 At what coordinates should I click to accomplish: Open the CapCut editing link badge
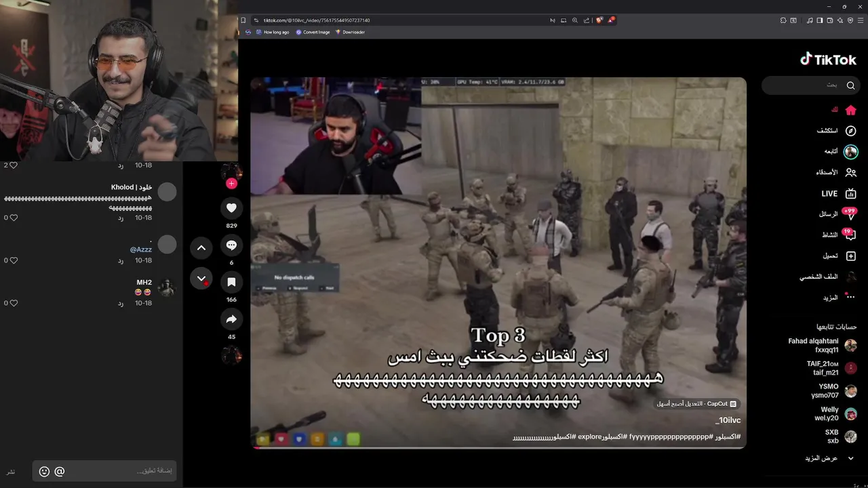point(696,404)
